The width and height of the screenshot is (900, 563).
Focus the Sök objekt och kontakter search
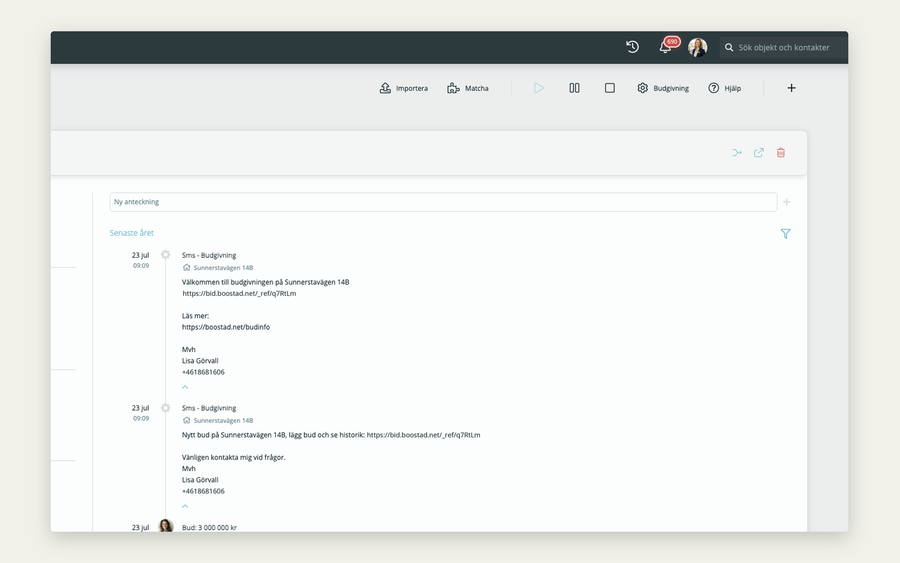pos(783,48)
